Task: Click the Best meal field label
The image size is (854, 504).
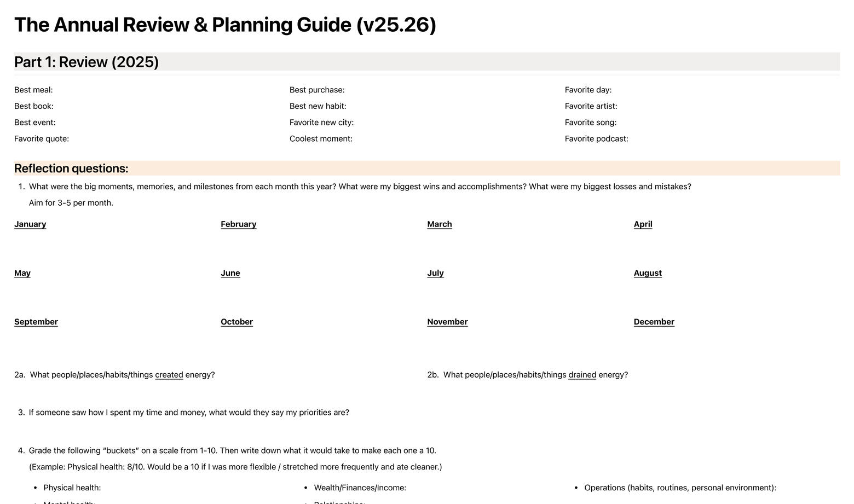Action: (x=33, y=90)
